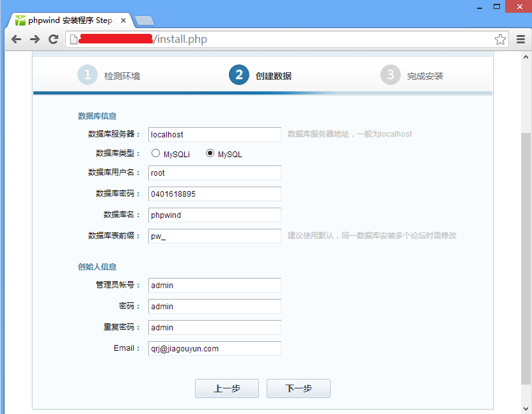The image size is (532, 414).
Task: Click the Email： label
Action: 127,348
